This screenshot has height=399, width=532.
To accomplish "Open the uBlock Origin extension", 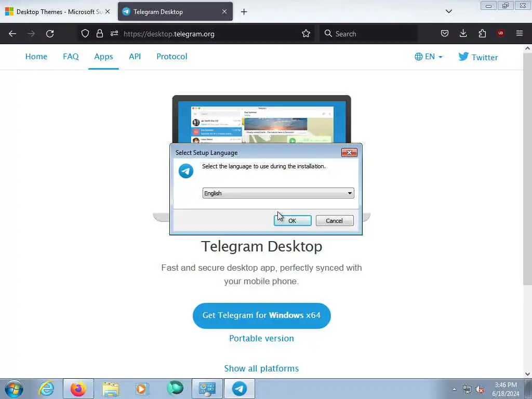I will point(500,33).
